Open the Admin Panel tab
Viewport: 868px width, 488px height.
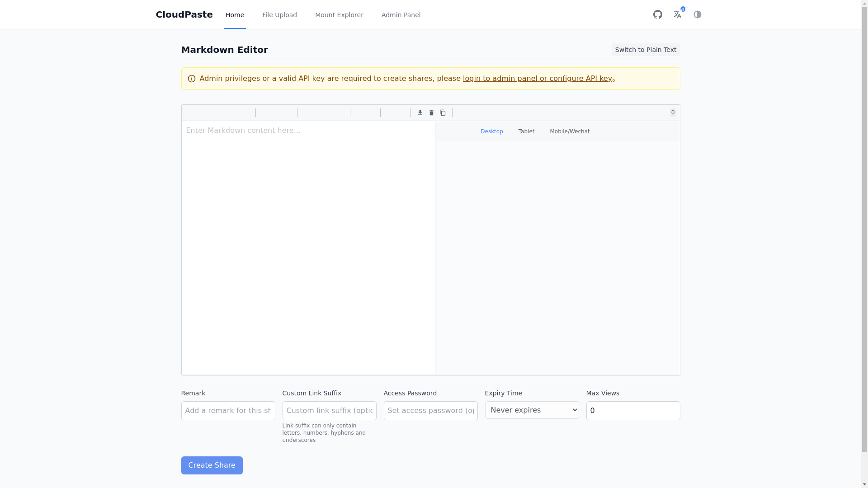pyautogui.click(x=401, y=15)
